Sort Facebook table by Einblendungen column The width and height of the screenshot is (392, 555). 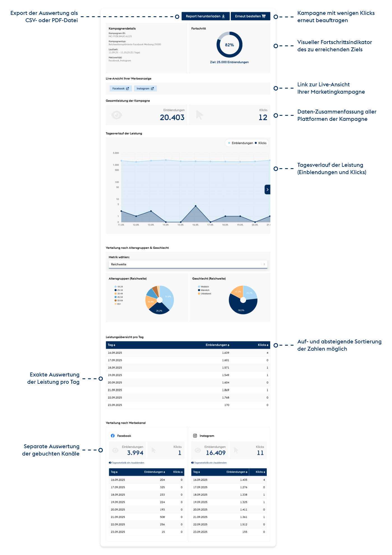[155, 472]
